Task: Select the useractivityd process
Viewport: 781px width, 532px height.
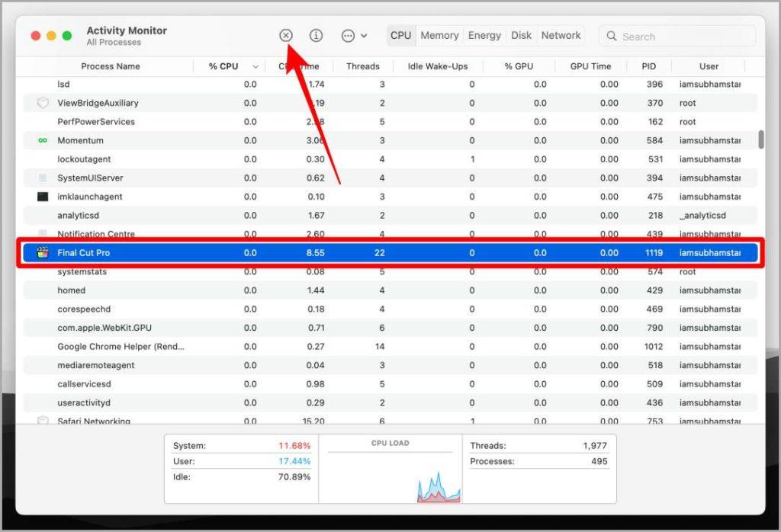Action: pos(84,402)
